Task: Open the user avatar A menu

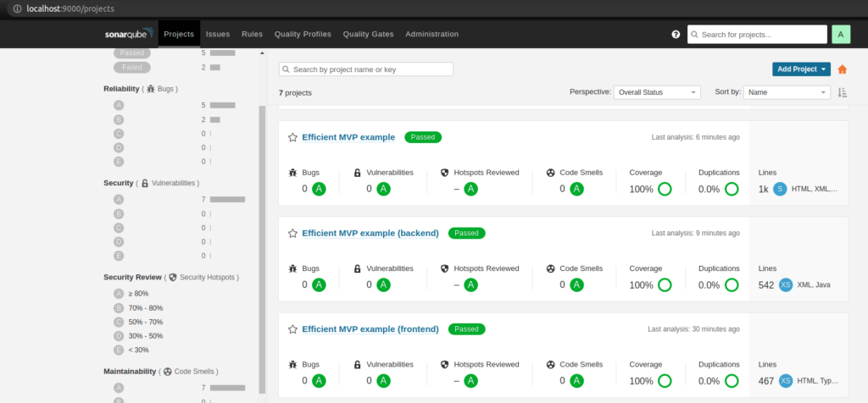Action: coord(840,35)
